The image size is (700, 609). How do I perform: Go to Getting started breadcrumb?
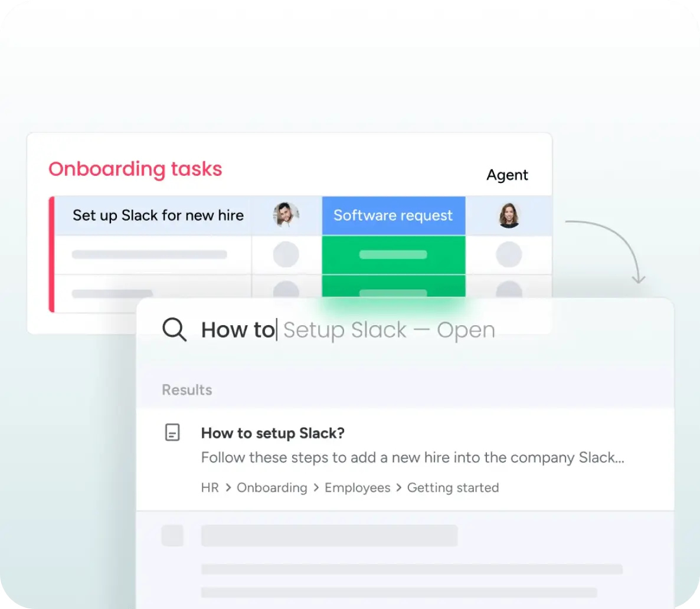tap(453, 487)
